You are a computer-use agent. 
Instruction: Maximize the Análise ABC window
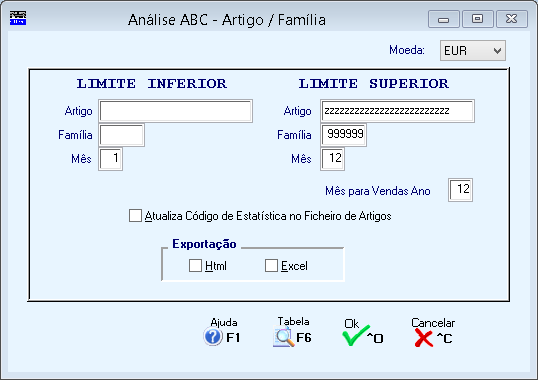coord(478,19)
